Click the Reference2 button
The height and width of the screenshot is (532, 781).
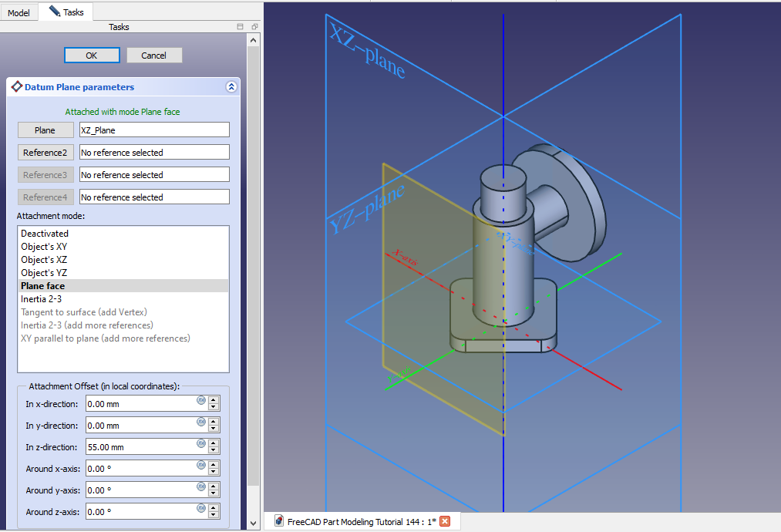pos(45,153)
